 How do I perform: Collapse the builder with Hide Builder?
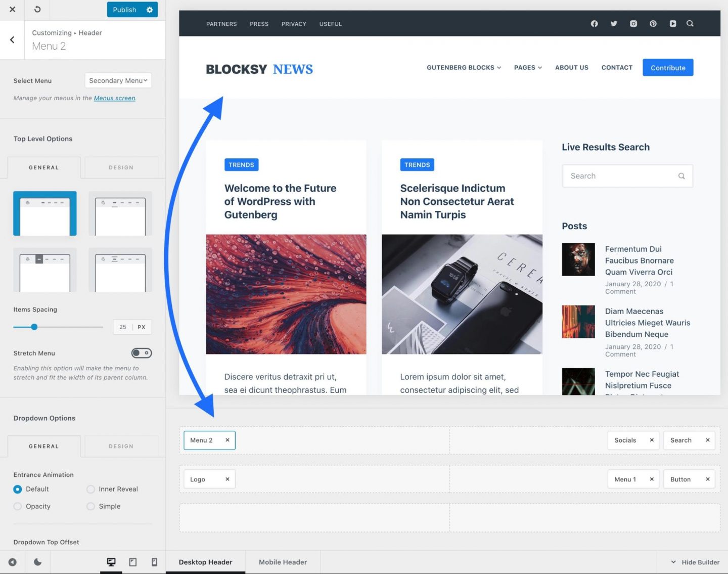pos(695,562)
